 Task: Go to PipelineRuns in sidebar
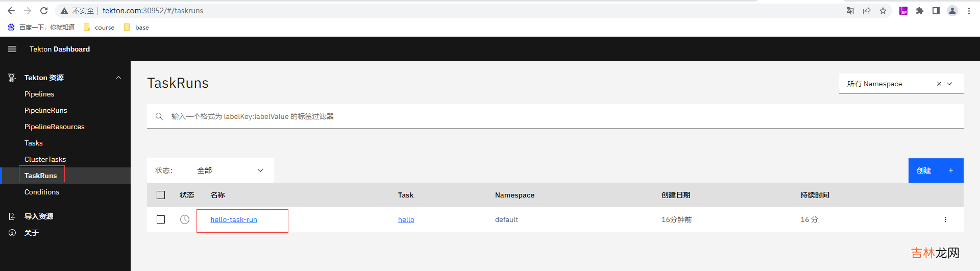coord(46,110)
